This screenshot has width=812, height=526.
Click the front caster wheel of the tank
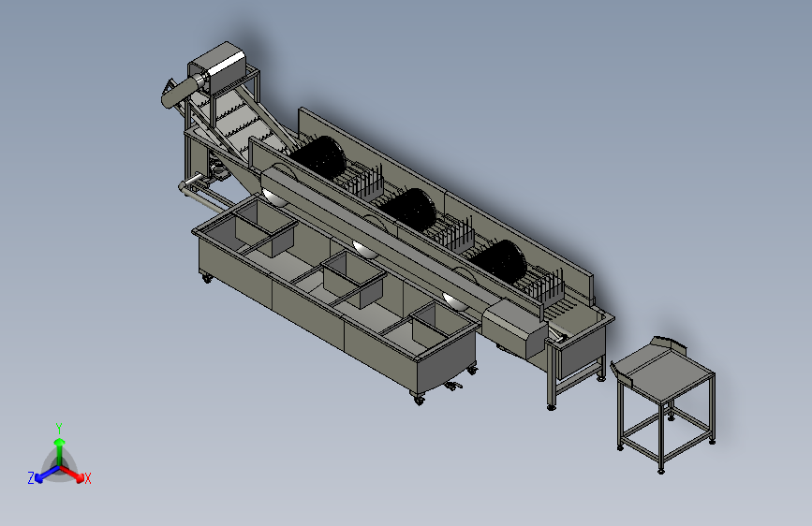(x=419, y=398)
